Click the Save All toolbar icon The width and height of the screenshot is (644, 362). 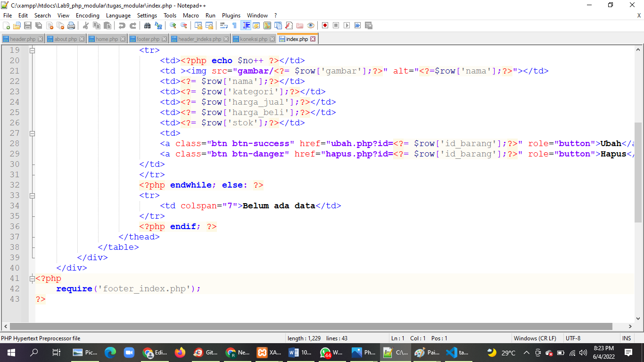(x=39, y=25)
